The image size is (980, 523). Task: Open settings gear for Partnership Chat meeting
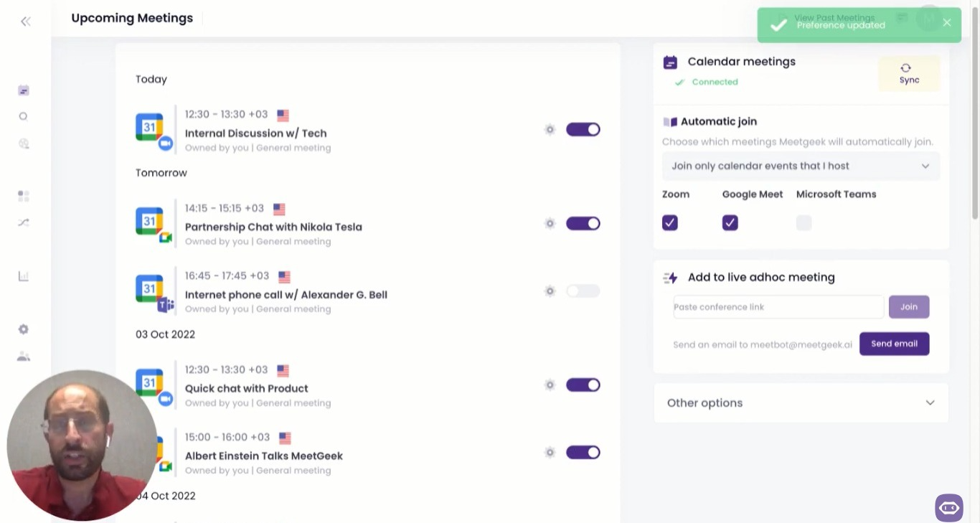[550, 224]
